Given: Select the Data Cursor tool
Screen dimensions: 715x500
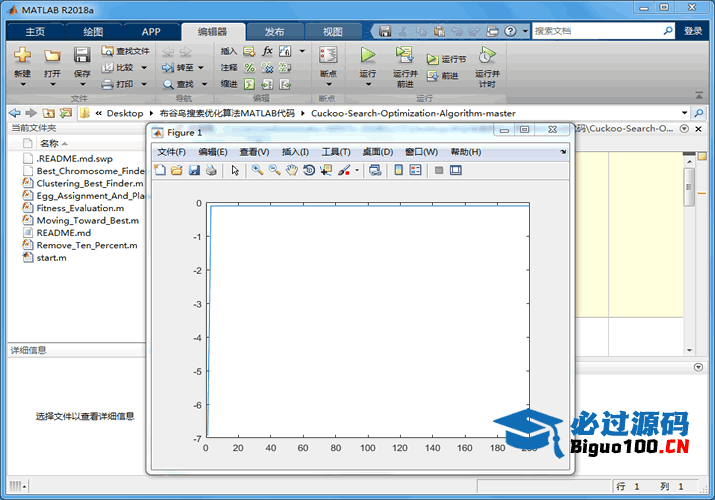Looking at the screenshot, I should (326, 170).
